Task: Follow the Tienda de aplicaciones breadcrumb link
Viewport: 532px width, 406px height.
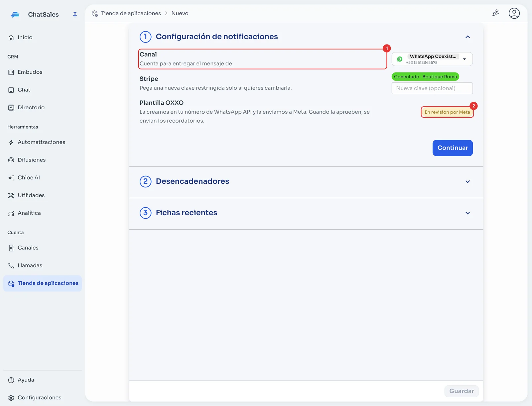Action: (x=131, y=13)
